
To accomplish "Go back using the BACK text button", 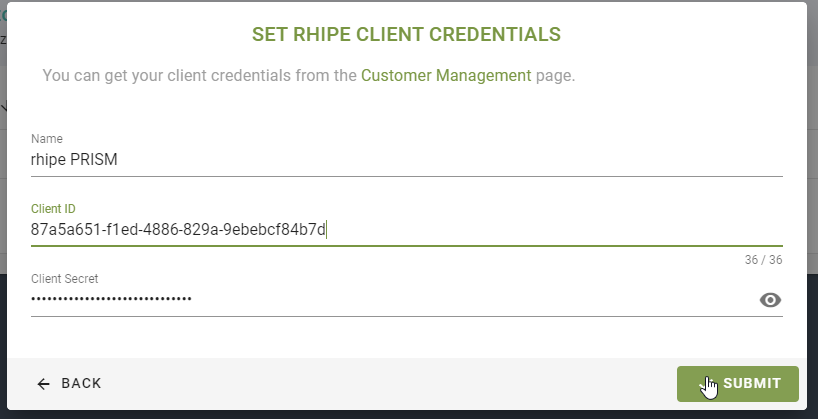I will click(x=81, y=384).
